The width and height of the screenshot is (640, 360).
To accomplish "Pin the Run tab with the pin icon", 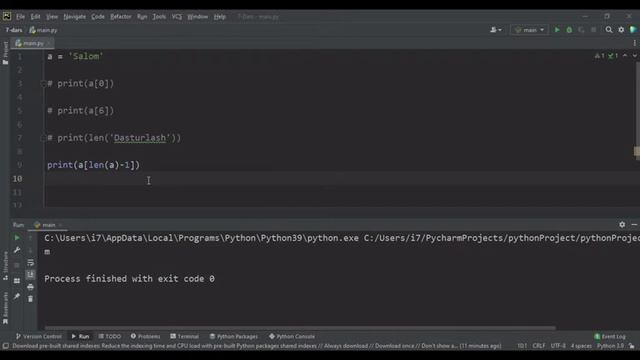I will click(x=17, y=296).
